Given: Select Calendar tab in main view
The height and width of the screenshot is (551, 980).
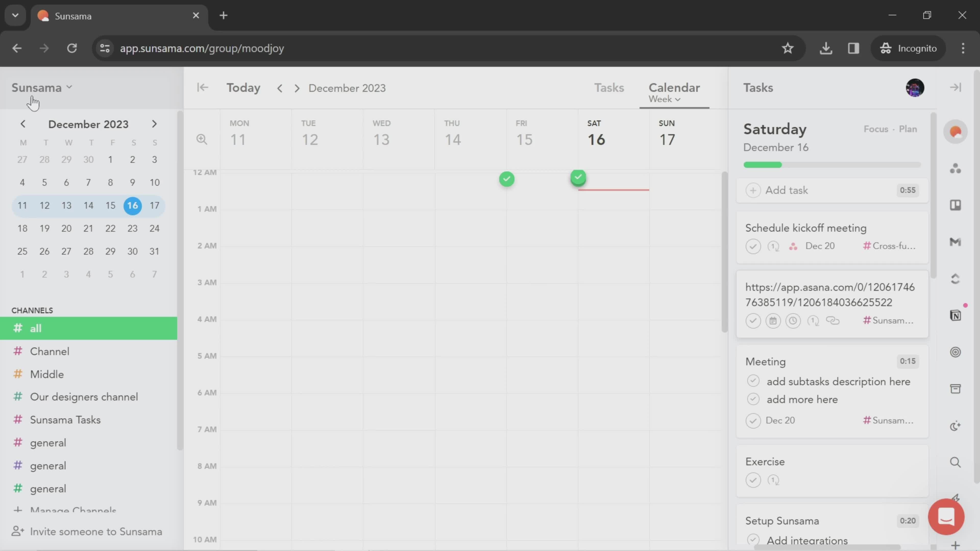Looking at the screenshot, I should [x=674, y=88].
